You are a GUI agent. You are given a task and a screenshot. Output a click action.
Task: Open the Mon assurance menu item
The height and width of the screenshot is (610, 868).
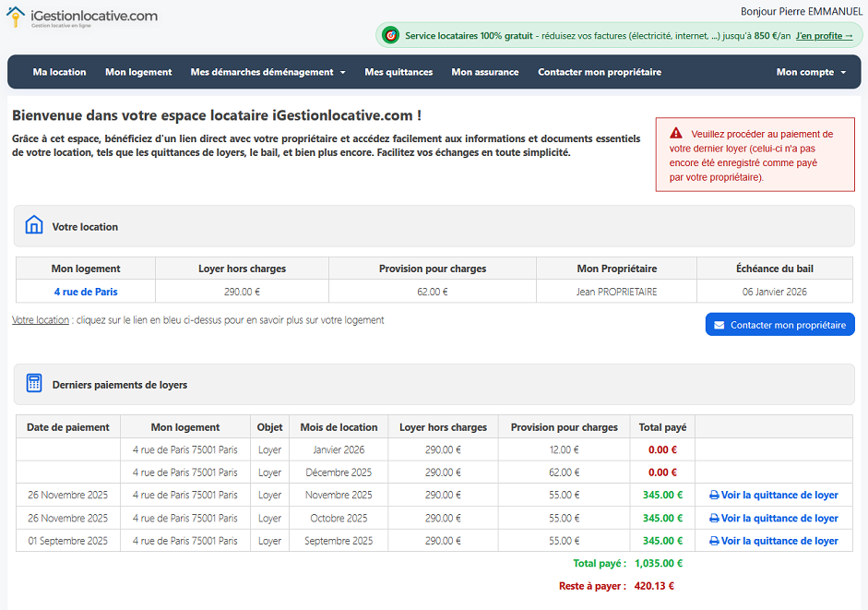point(485,72)
